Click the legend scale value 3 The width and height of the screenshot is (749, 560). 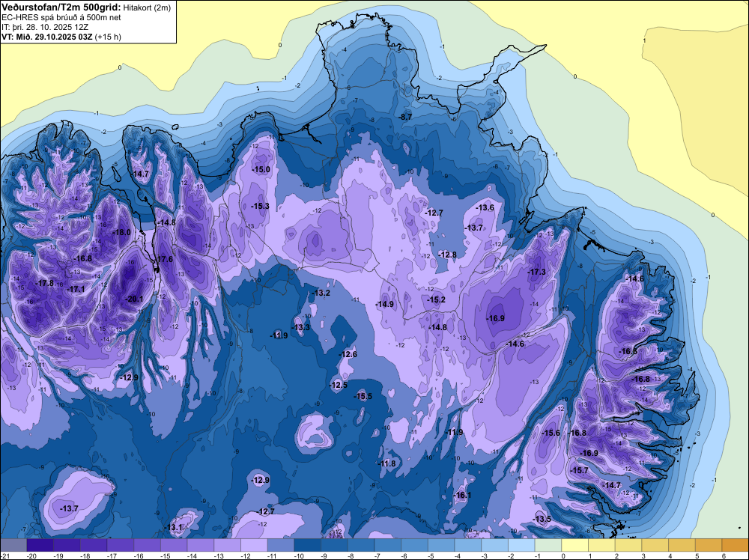pos(643,556)
